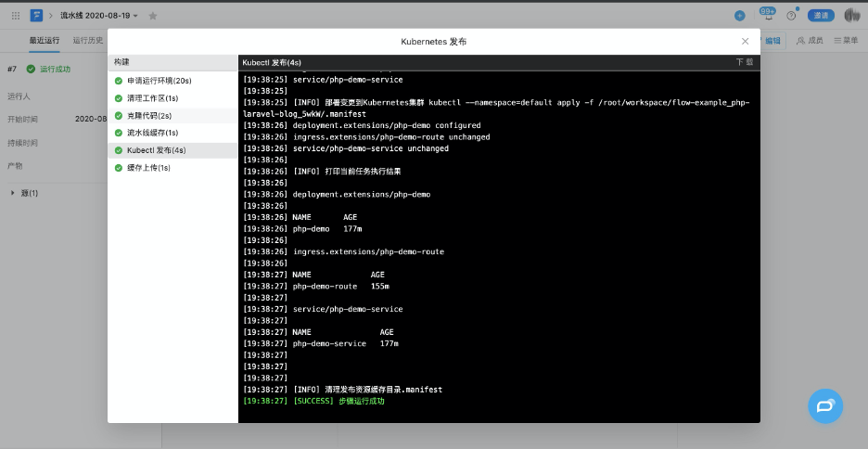Click the 打印当前任务执行结果 log line

pyautogui.click(x=322, y=171)
